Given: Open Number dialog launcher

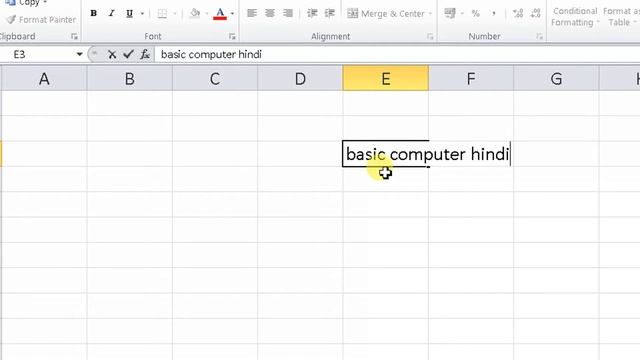Looking at the screenshot, I should tap(540, 36).
